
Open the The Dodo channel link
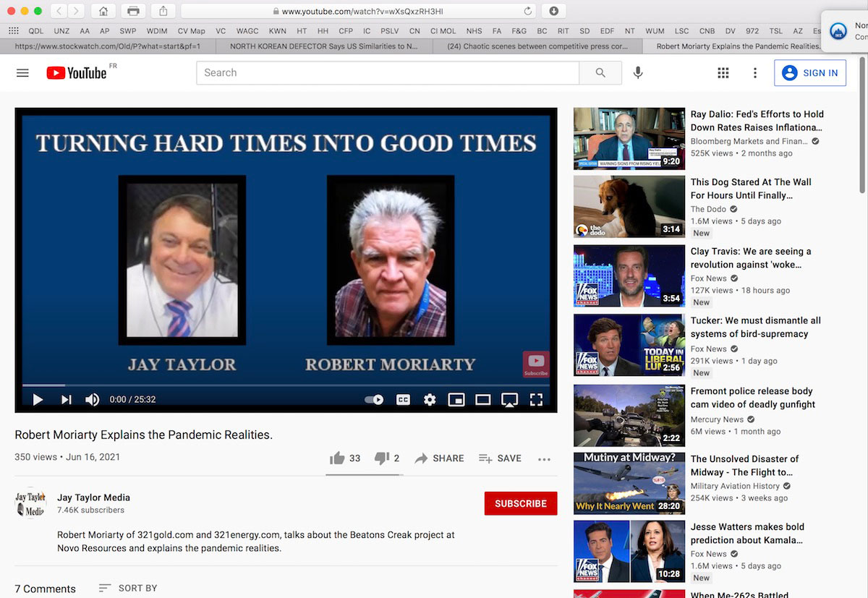click(x=709, y=210)
